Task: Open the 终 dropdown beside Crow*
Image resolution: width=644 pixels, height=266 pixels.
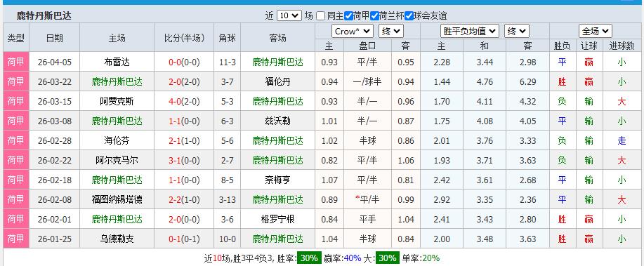Action: tap(391, 31)
